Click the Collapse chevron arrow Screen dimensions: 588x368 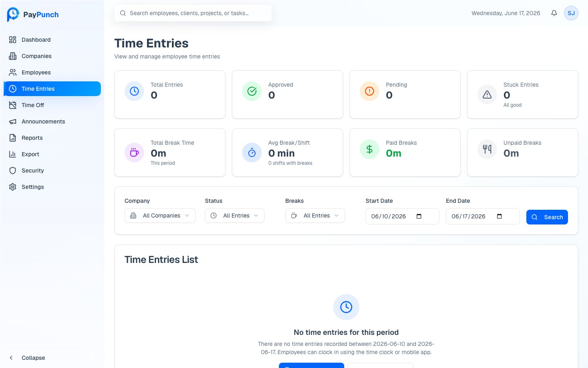pos(11,358)
